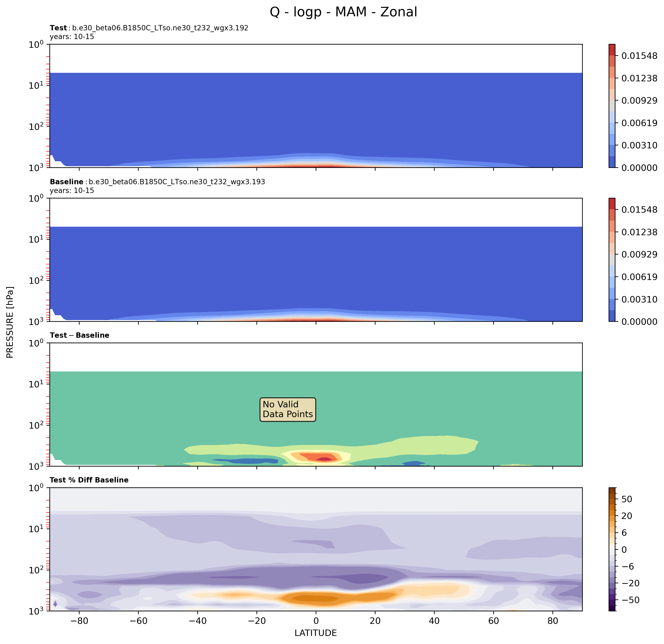The image size is (664, 644).
Task: Select the Test case name text
Action: point(160,28)
